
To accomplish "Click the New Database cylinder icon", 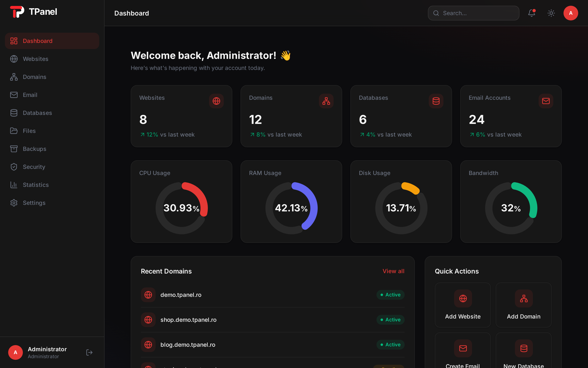I will tap(524, 348).
